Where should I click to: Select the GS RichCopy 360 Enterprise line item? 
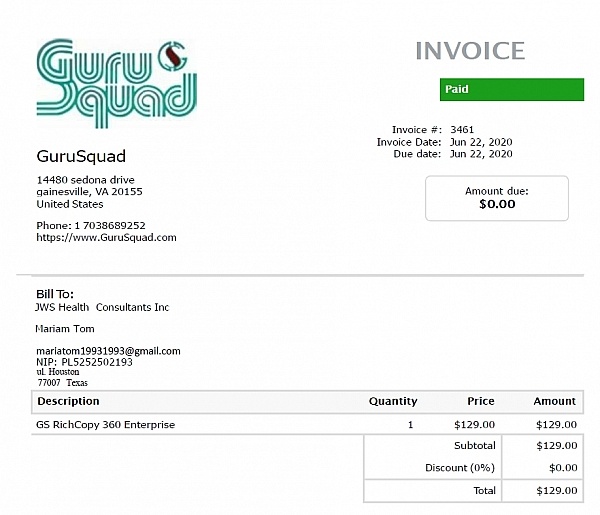click(x=106, y=425)
